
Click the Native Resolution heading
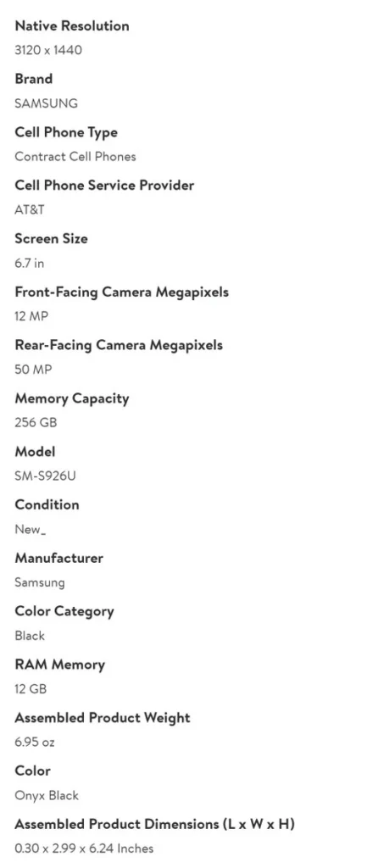point(72,26)
